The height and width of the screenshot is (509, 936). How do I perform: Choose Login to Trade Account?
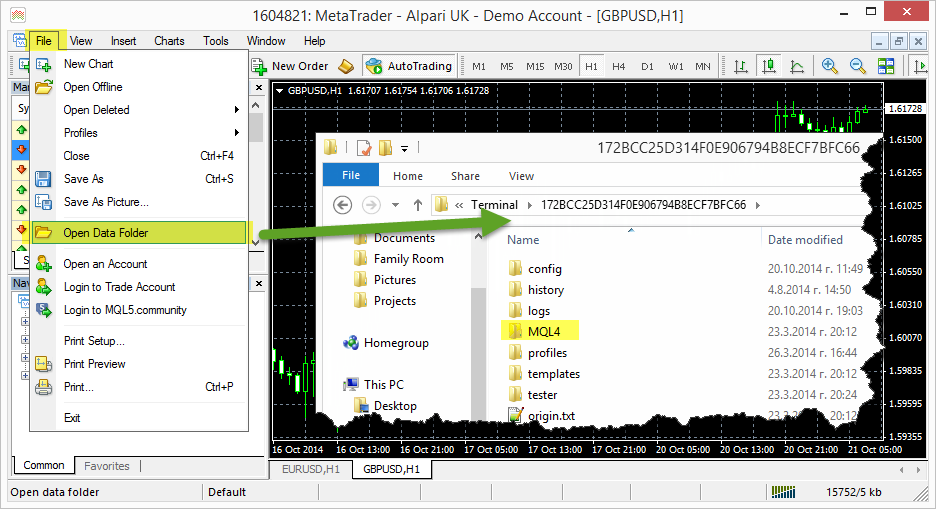[138, 287]
